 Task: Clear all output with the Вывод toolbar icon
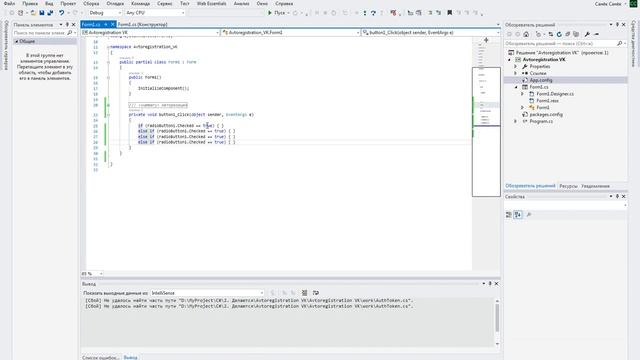[304, 293]
